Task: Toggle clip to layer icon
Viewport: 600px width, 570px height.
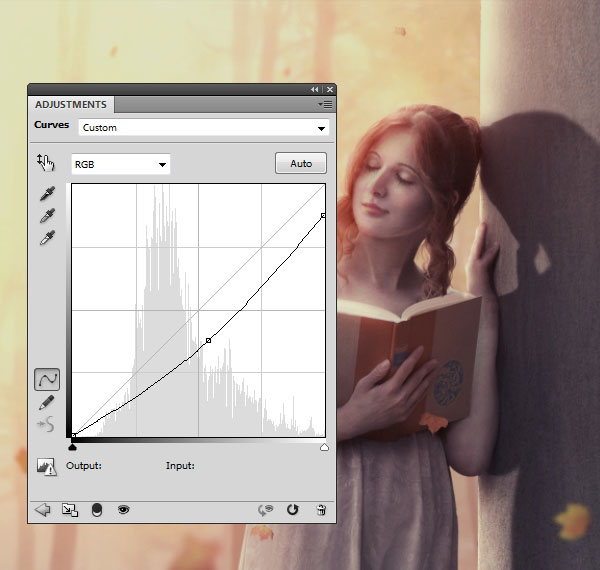Action: (97, 510)
